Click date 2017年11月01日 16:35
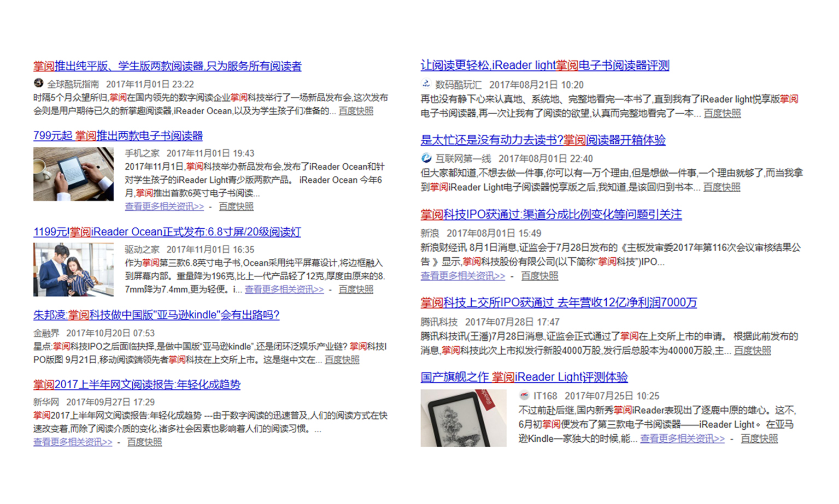The height and width of the screenshot is (504, 839). click(x=210, y=250)
